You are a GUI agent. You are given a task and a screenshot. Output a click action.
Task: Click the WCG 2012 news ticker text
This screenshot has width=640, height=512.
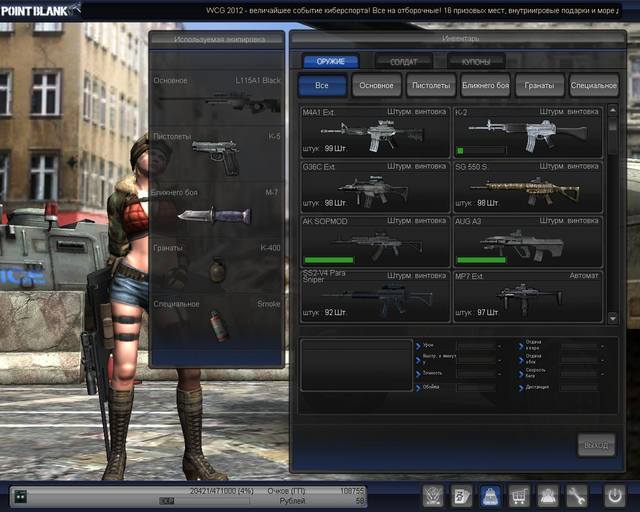pos(412,11)
